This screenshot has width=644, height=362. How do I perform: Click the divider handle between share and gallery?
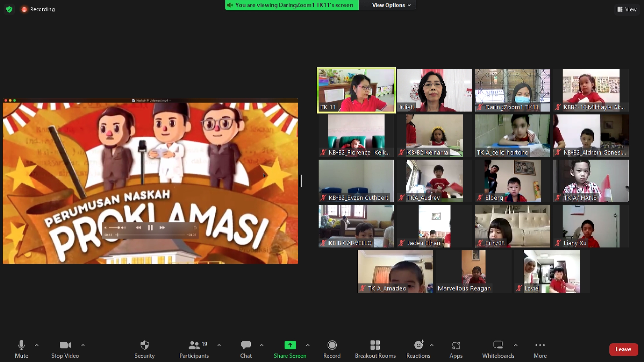[301, 181]
